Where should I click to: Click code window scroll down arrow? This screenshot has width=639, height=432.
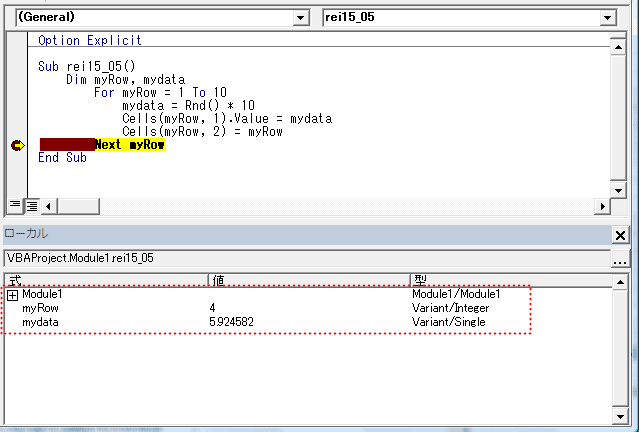[x=618, y=190]
